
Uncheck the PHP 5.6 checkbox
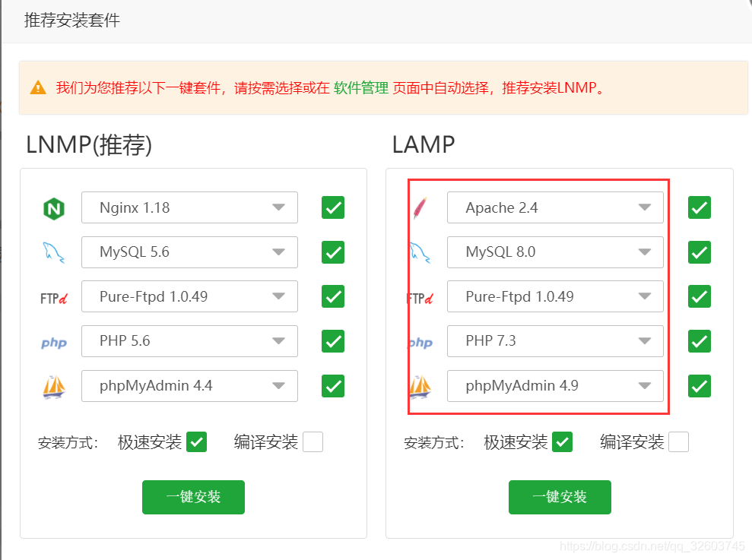tap(333, 341)
